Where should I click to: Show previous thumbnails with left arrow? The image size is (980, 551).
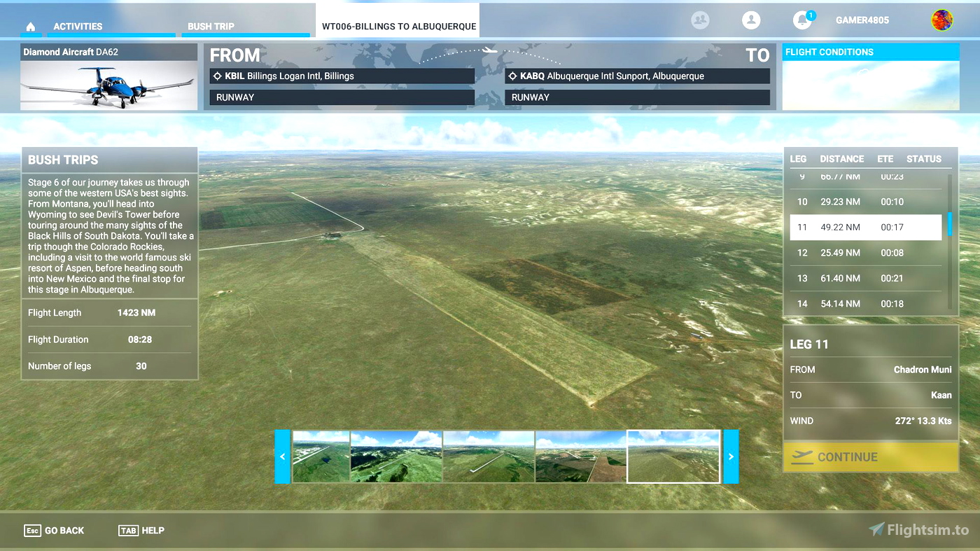282,456
